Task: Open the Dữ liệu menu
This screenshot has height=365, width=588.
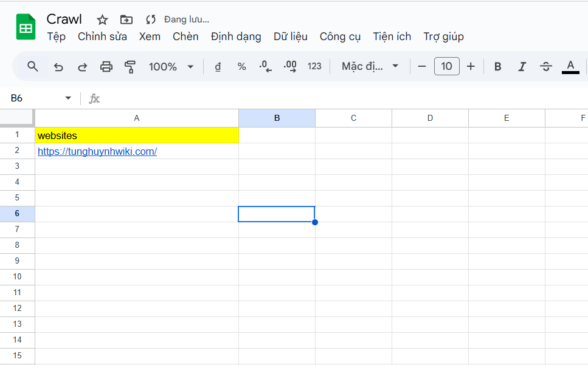Action: coord(291,36)
